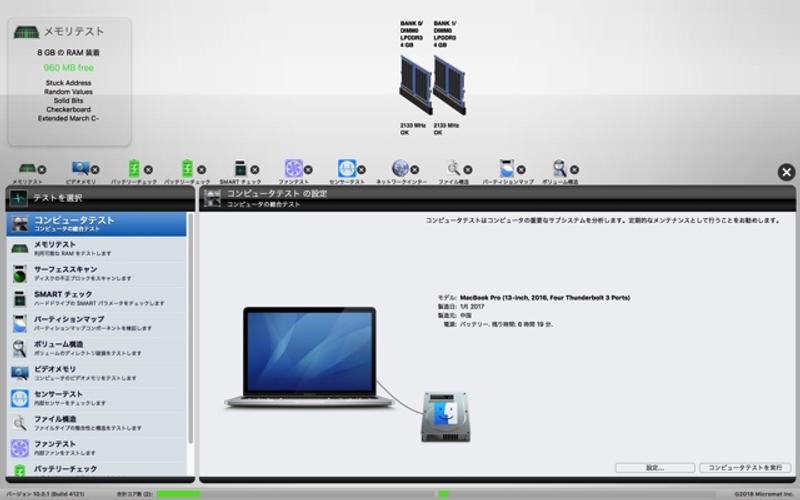Click the サーフェススキャン radar icon in the list
Viewport: 800px width, 500px height.
[x=19, y=274]
